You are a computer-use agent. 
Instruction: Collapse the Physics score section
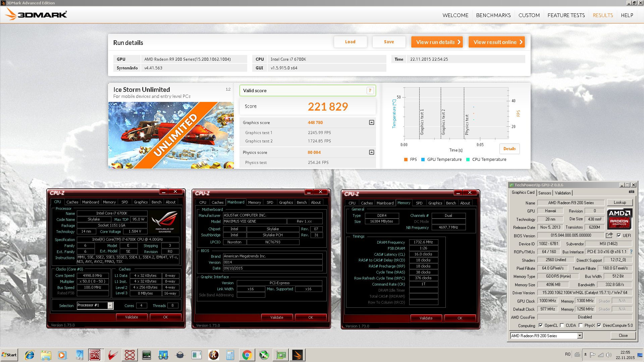pos(372,152)
